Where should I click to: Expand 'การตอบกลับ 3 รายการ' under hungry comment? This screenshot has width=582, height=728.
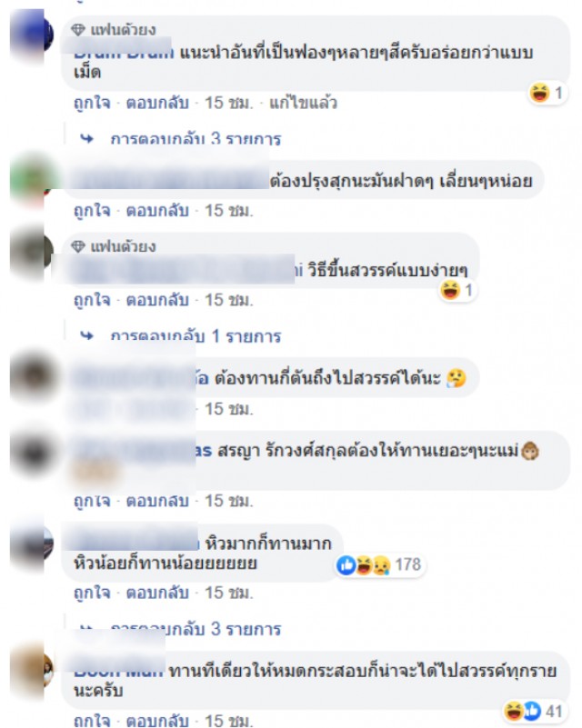[196, 629]
